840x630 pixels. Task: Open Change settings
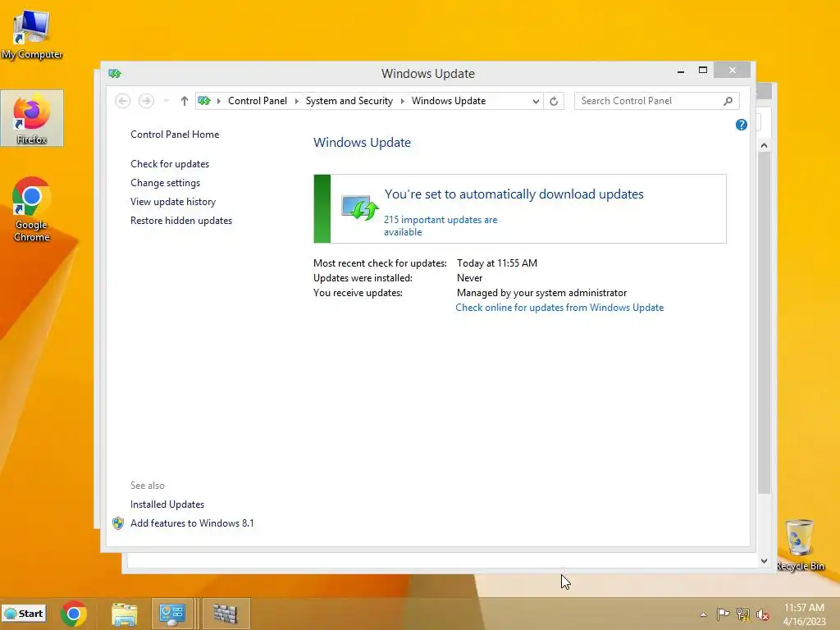[165, 183]
